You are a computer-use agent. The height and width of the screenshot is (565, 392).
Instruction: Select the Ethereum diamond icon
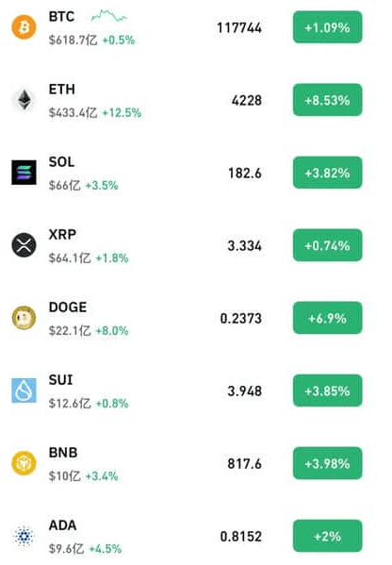(x=24, y=100)
